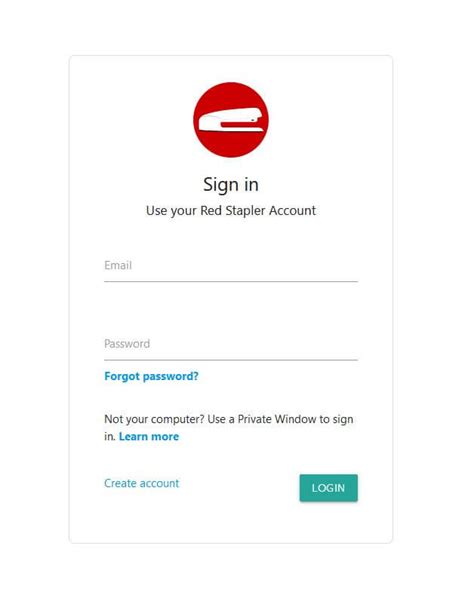
Task: Click the 'Use your Red Stapler Account' subtitle
Action: tap(231, 211)
